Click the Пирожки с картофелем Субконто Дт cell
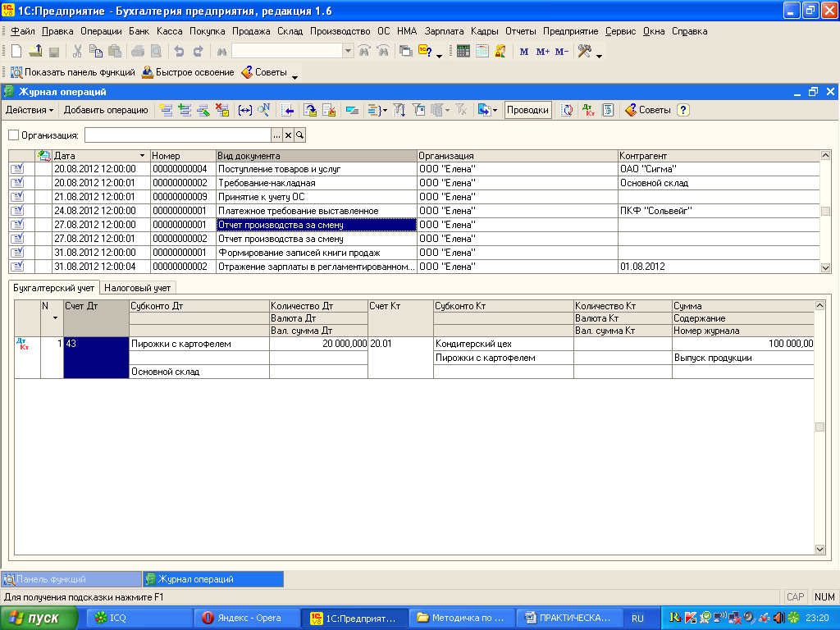The width and height of the screenshot is (840, 630). click(199, 344)
